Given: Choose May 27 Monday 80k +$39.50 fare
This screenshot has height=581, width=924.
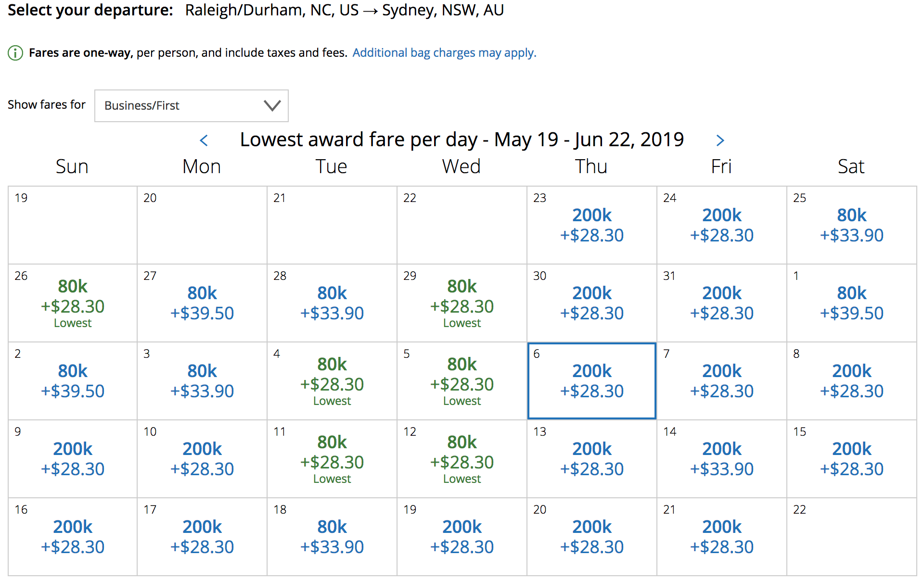Looking at the screenshot, I should [202, 303].
